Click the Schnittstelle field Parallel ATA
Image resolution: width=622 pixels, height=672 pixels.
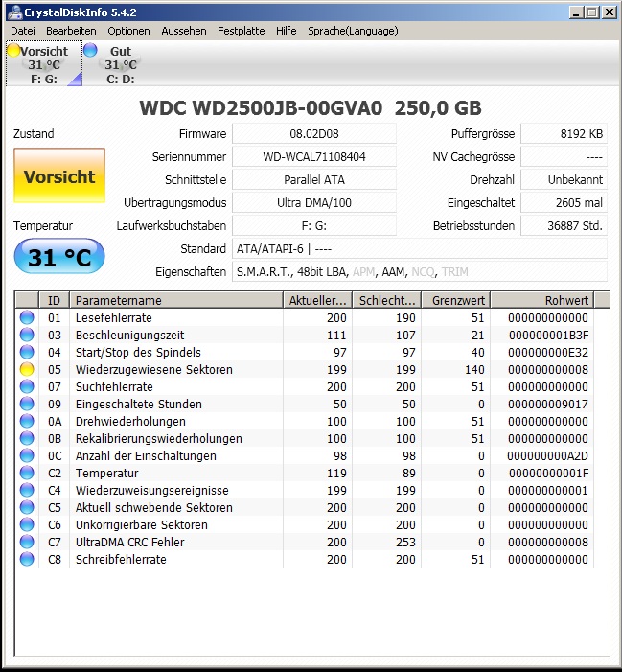pyautogui.click(x=314, y=179)
